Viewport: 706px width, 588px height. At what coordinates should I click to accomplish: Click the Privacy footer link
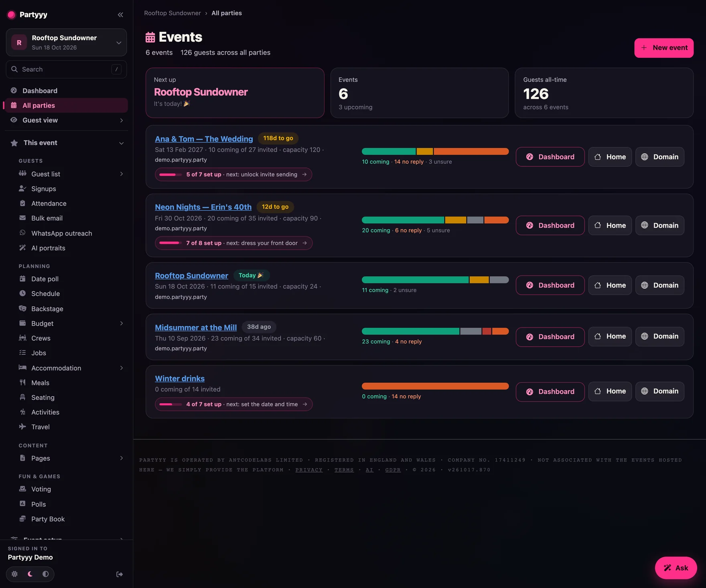[309, 470]
